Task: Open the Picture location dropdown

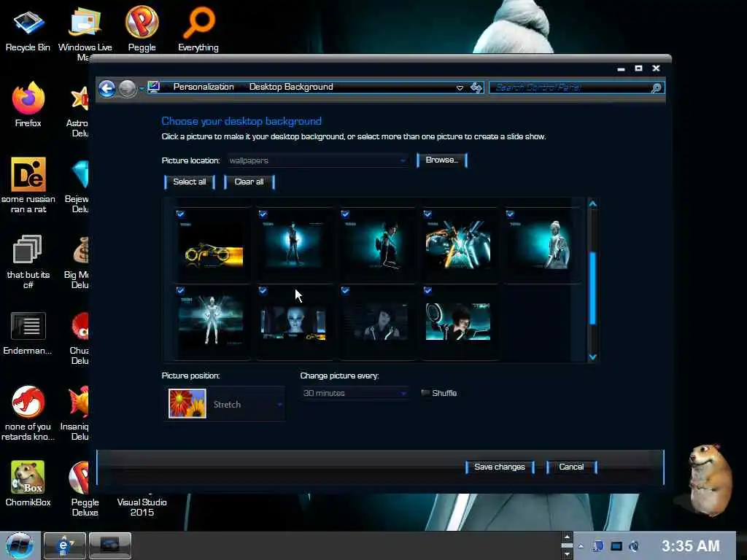Action: (318, 160)
